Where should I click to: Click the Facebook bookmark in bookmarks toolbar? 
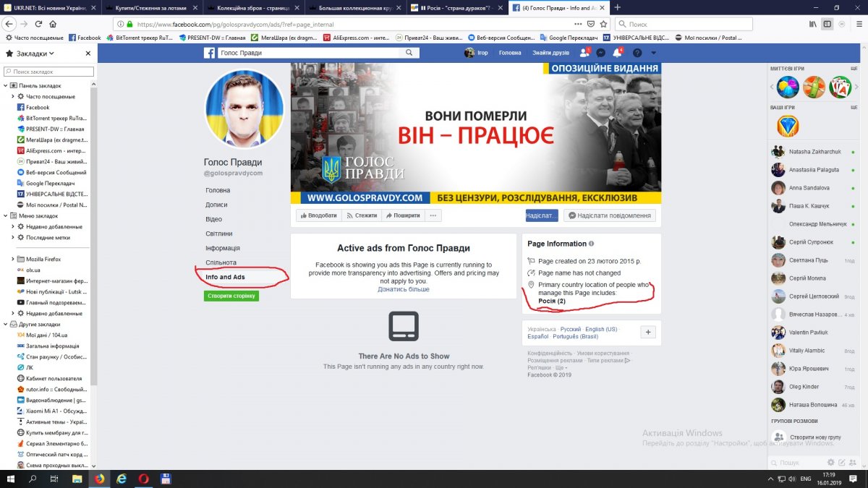pyautogui.click(x=85, y=38)
